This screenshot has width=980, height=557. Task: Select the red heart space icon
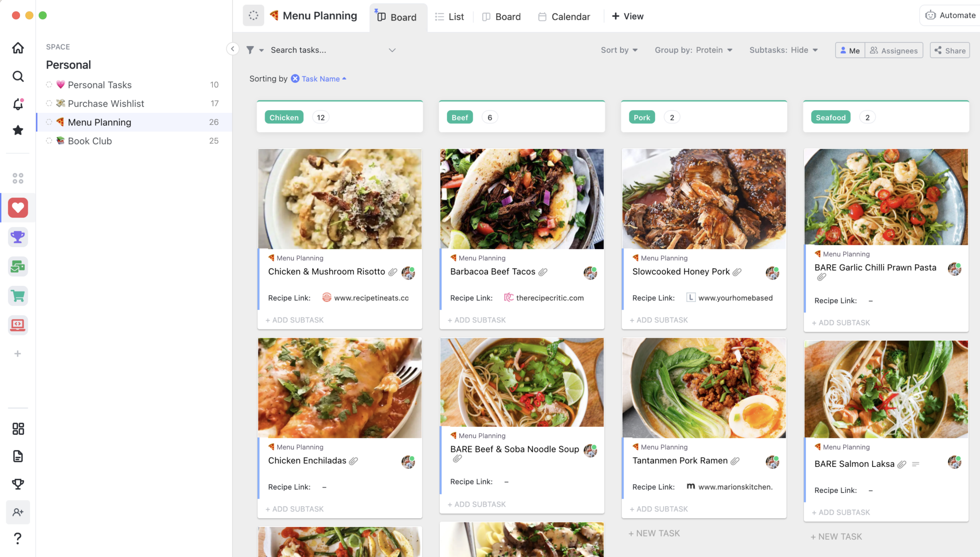18,207
